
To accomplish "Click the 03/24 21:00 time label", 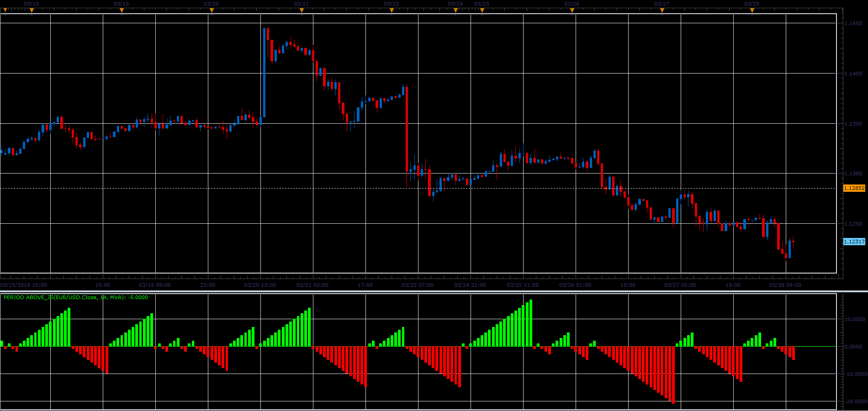I will pyautogui.click(x=470, y=285).
